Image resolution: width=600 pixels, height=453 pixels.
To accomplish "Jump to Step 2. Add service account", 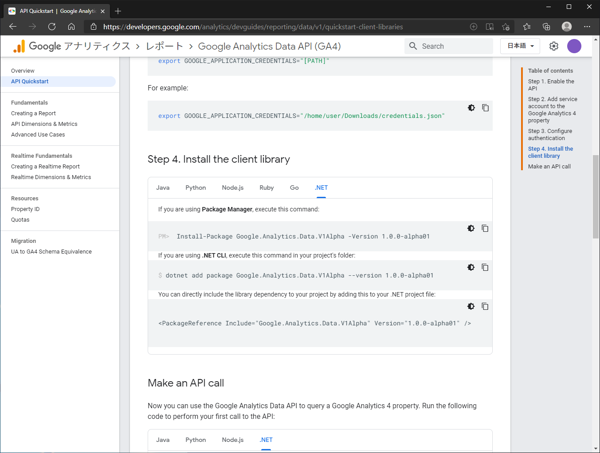I will click(553, 110).
